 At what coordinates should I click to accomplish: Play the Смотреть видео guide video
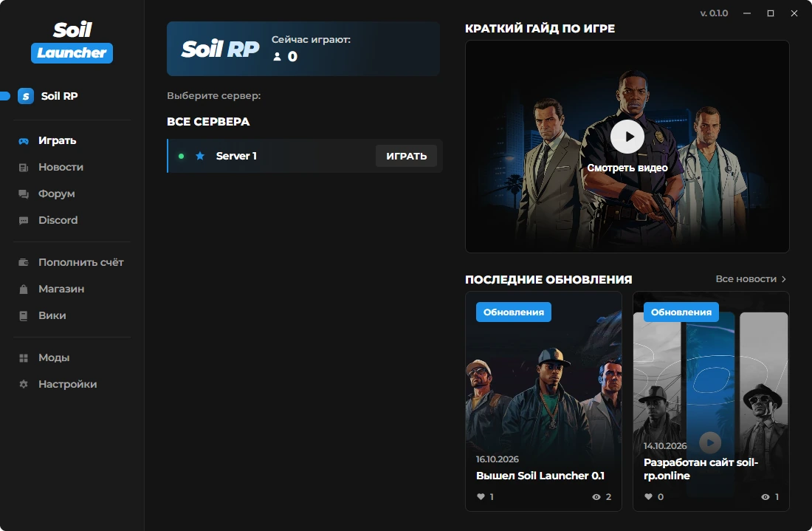coord(627,137)
